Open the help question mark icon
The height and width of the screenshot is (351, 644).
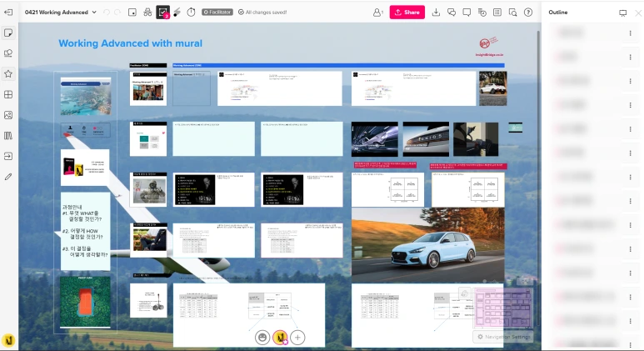tap(528, 13)
